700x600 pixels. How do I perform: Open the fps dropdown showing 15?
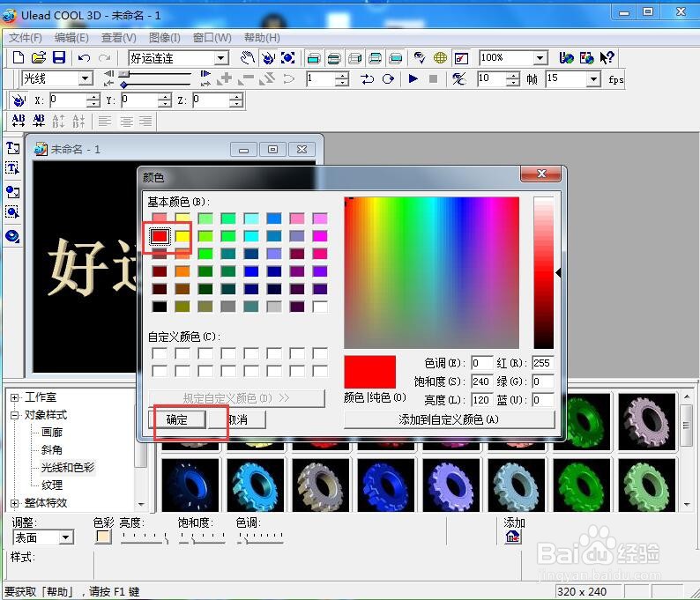pyautogui.click(x=592, y=79)
